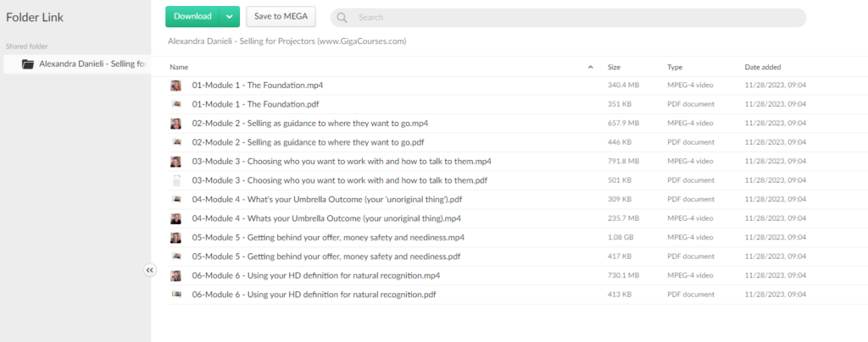Click Save to MEGA button

pyautogui.click(x=281, y=16)
